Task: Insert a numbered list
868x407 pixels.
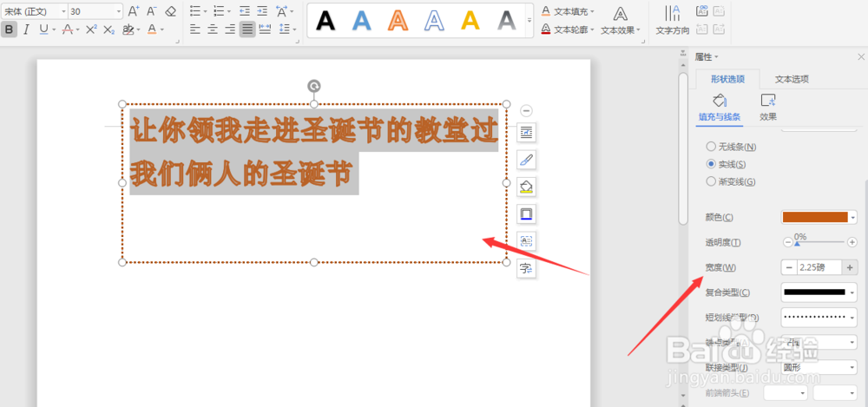Action: 220,11
